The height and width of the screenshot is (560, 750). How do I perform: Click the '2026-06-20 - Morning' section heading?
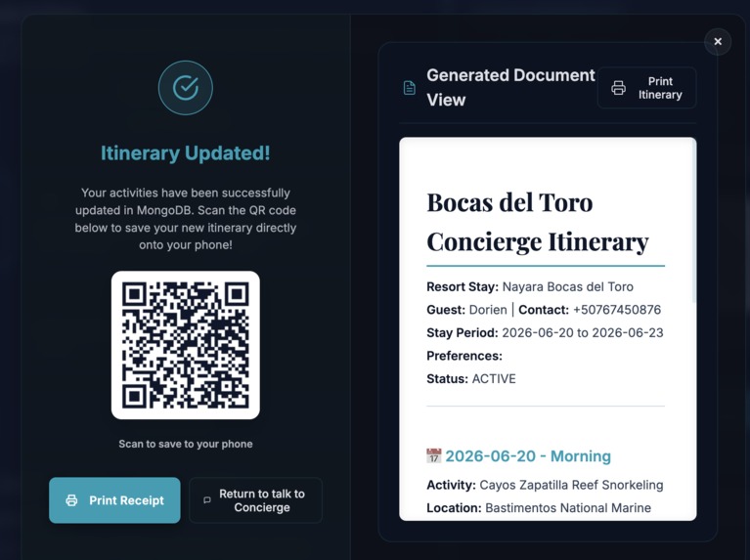528,455
